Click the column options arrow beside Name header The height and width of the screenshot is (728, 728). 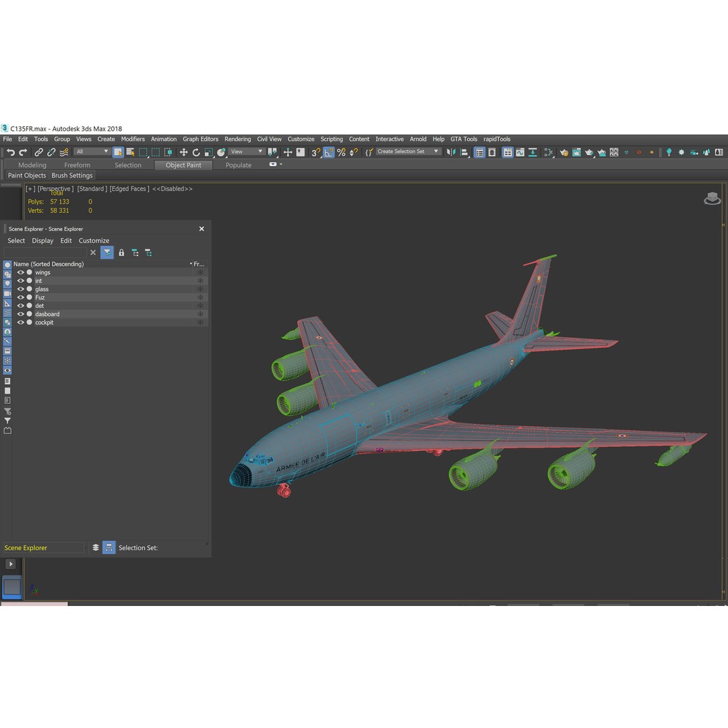pos(191,264)
